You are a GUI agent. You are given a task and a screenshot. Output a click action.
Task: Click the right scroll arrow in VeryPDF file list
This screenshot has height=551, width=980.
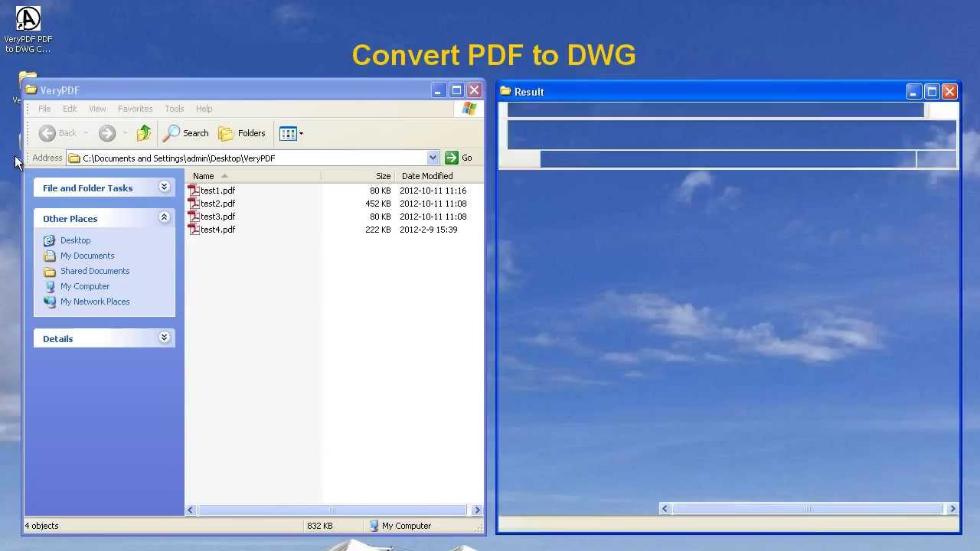coord(477,510)
